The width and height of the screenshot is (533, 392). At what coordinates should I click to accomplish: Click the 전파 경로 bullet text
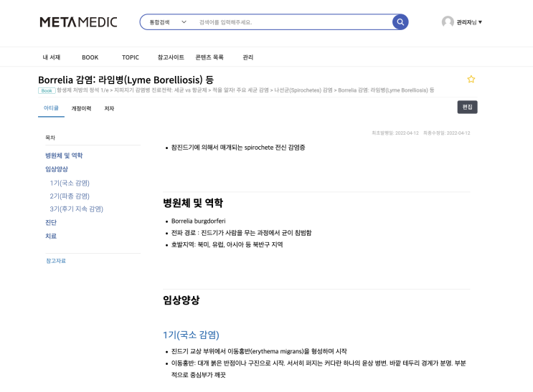tap(241, 233)
